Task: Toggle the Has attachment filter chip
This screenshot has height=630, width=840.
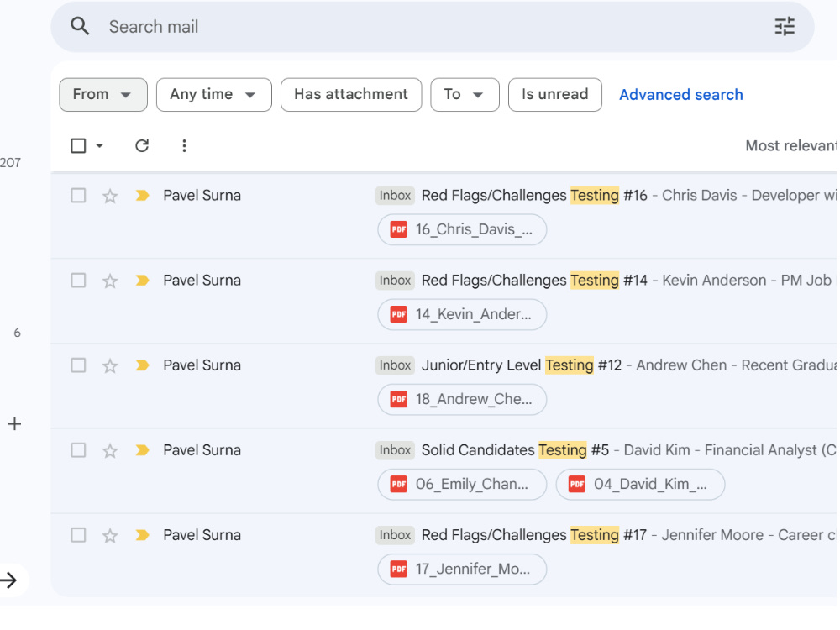Action: pyautogui.click(x=351, y=95)
